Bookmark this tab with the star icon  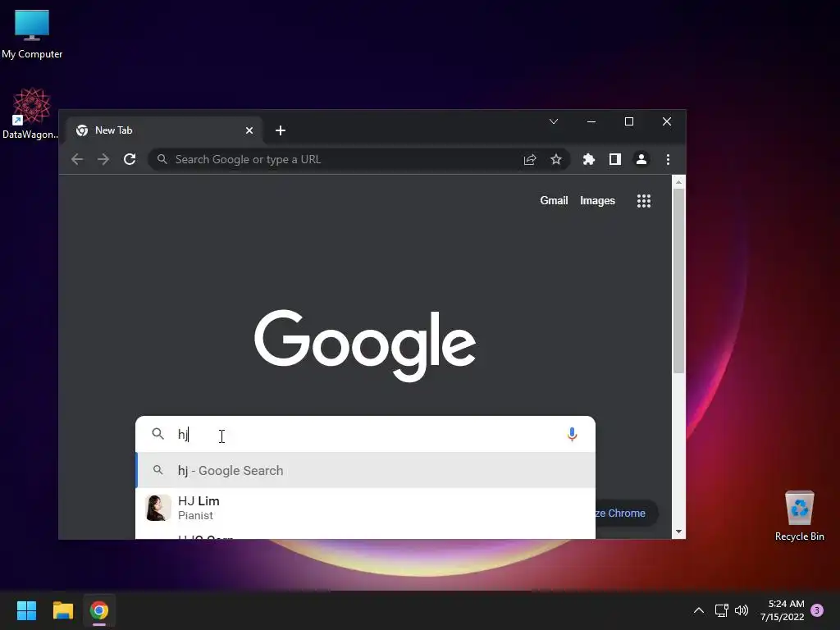[556, 159]
